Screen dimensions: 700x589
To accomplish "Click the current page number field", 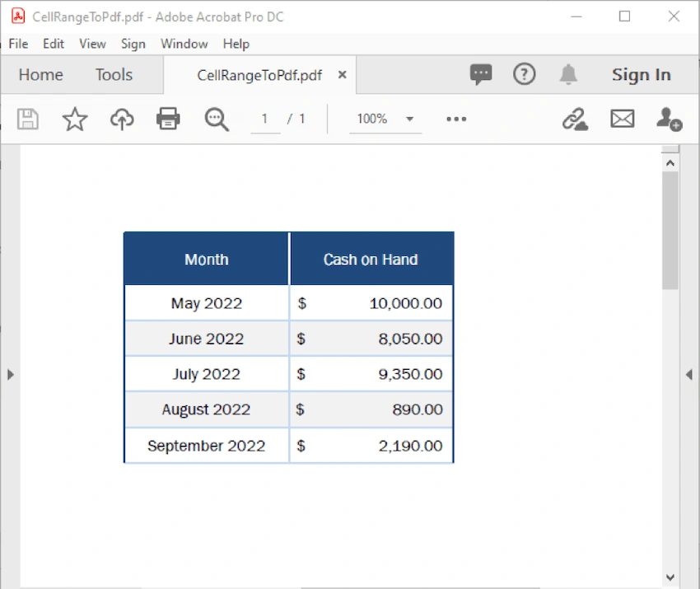I will pyautogui.click(x=265, y=119).
